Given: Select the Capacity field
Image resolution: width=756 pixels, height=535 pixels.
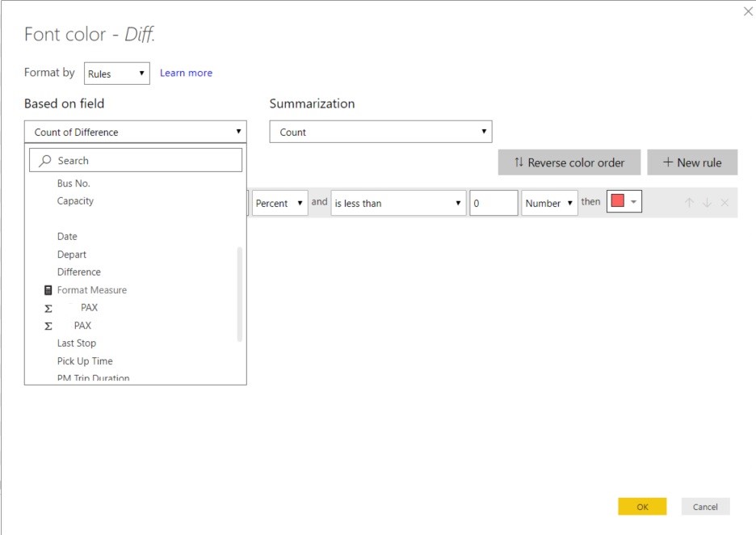Looking at the screenshot, I should click(75, 200).
